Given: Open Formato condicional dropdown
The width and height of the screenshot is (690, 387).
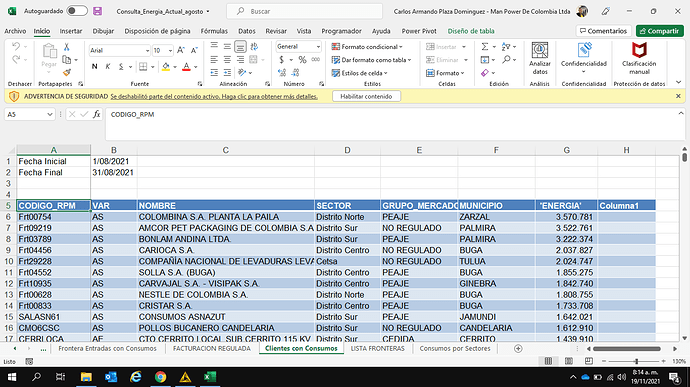Looking at the screenshot, I should tap(367, 47).
